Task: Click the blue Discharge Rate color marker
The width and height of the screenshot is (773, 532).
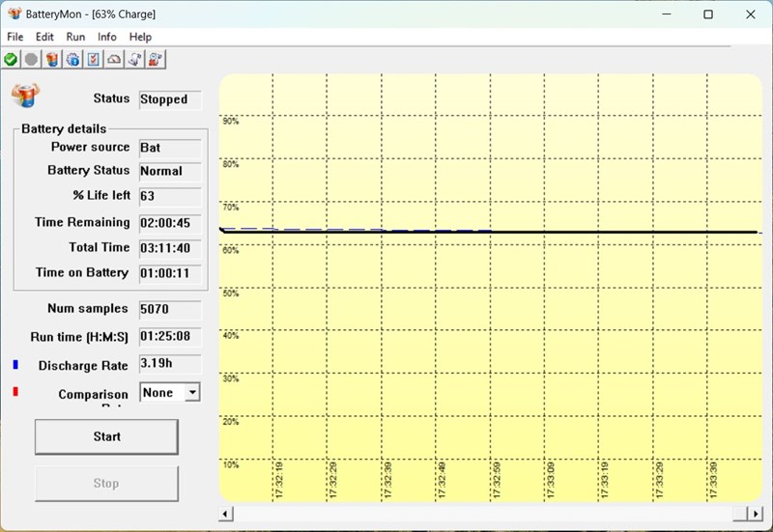Action: coord(15,365)
